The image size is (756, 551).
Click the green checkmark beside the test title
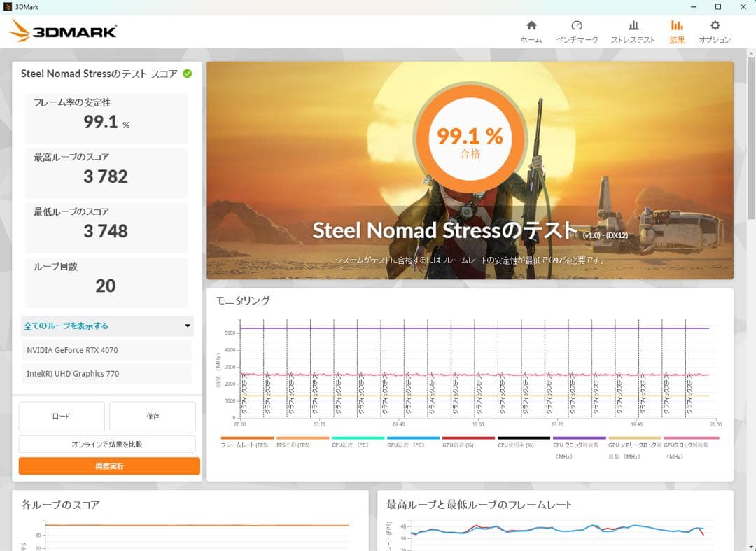189,73
